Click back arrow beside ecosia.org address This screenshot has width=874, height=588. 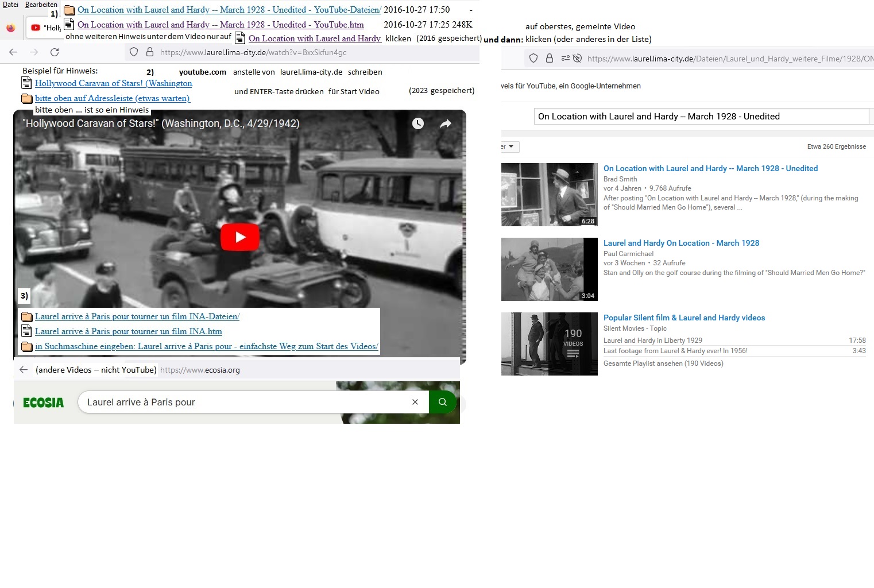click(24, 370)
